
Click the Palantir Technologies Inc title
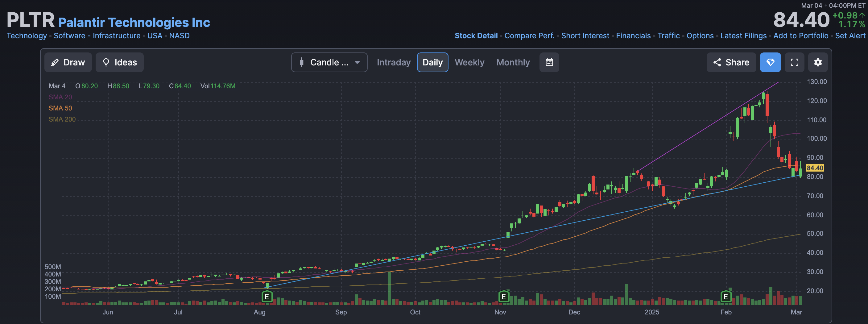click(x=134, y=23)
